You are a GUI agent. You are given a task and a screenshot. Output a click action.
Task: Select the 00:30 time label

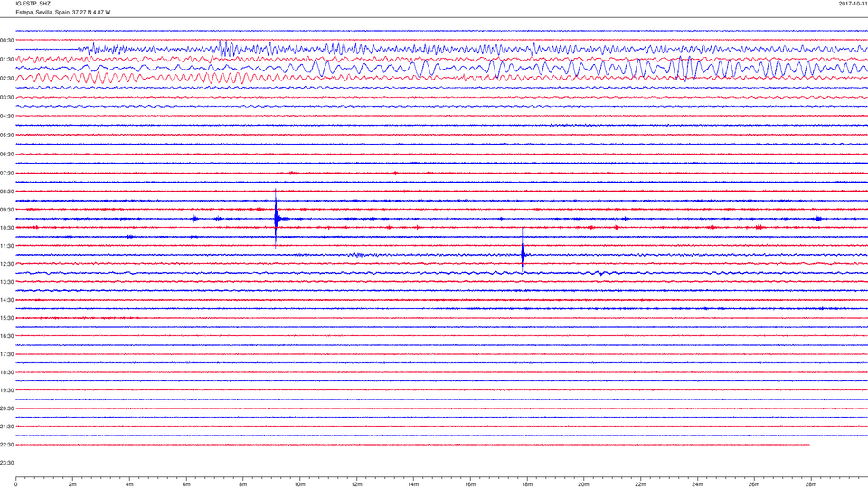click(7, 41)
